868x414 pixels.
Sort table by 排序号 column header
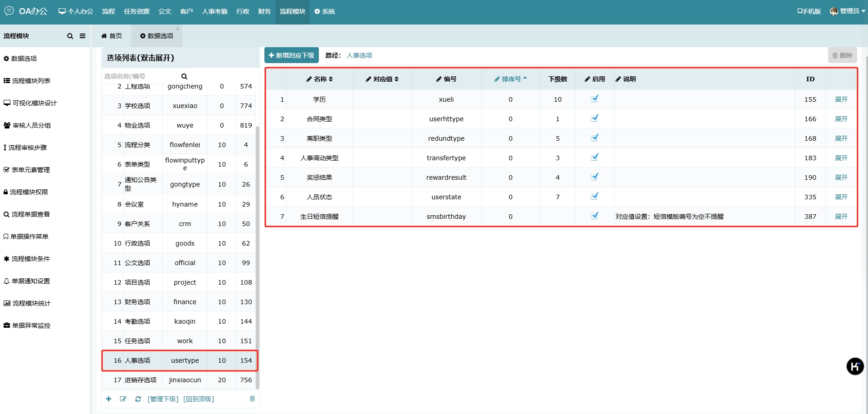[x=511, y=79]
